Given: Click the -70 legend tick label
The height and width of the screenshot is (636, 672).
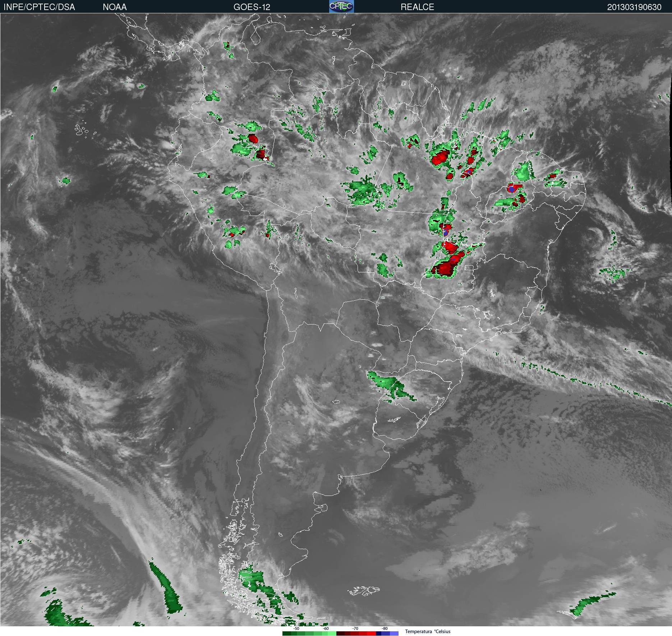Looking at the screenshot, I should point(355,628).
